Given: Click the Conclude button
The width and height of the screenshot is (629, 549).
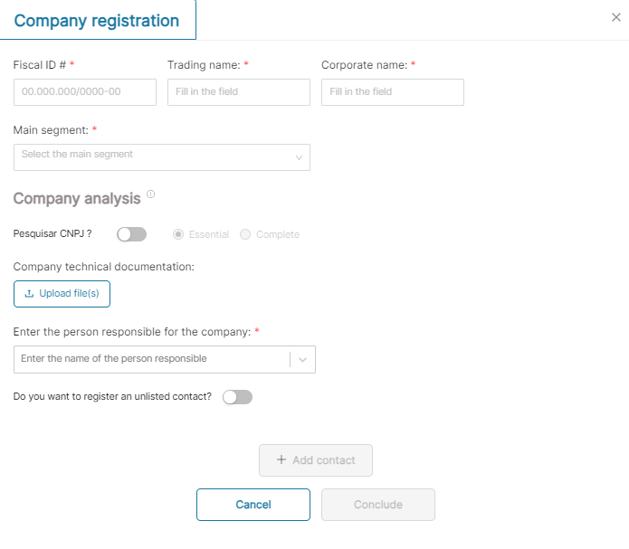Looking at the screenshot, I should [378, 505].
